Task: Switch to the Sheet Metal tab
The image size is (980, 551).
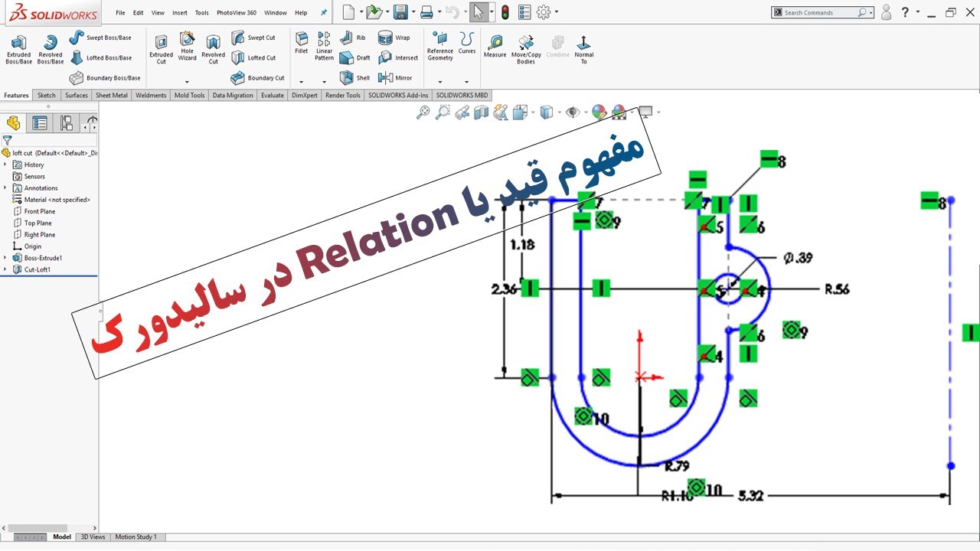Action: [x=112, y=96]
